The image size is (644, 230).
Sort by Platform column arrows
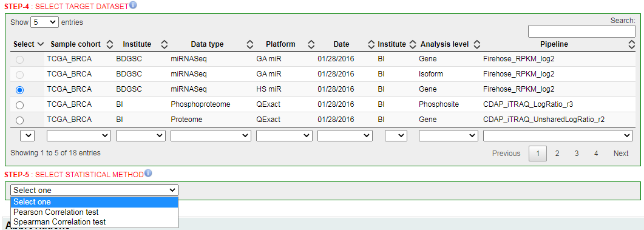tap(311, 44)
